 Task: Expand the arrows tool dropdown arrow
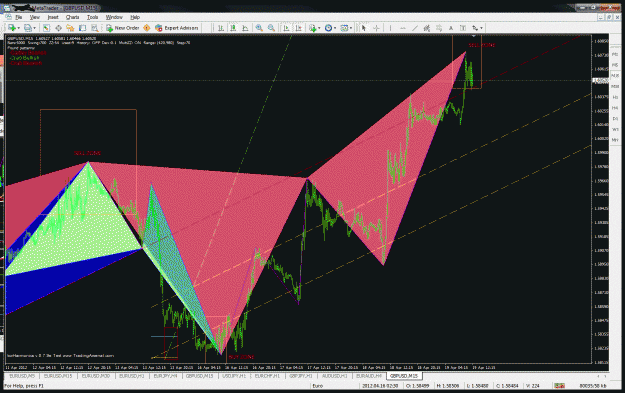pyautogui.click(x=482, y=28)
